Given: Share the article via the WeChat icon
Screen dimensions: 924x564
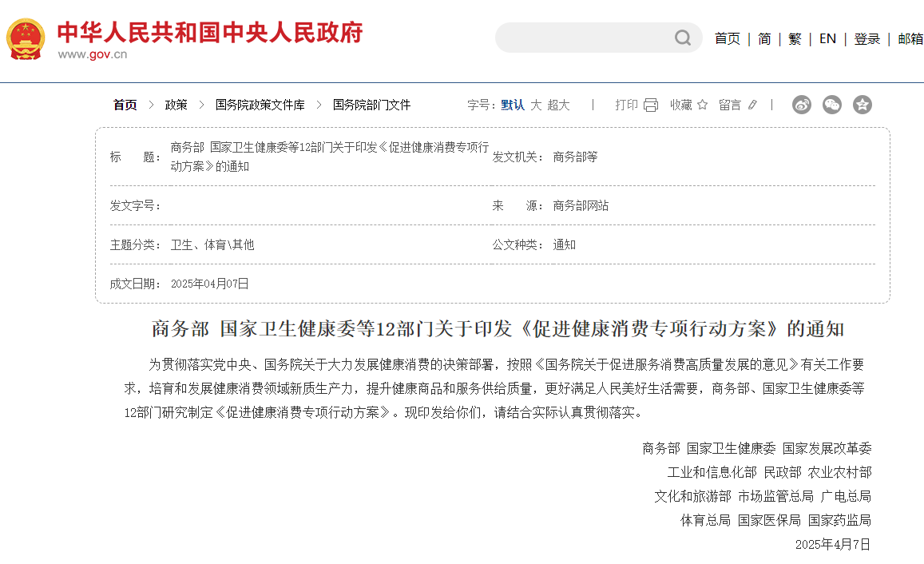Looking at the screenshot, I should pyautogui.click(x=831, y=105).
